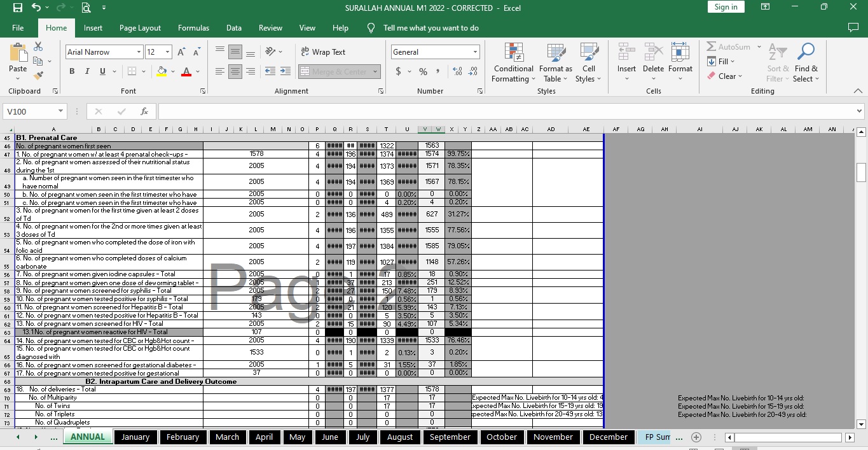The height and width of the screenshot is (450, 868).
Task: Switch to the Insert tab
Action: click(x=93, y=28)
